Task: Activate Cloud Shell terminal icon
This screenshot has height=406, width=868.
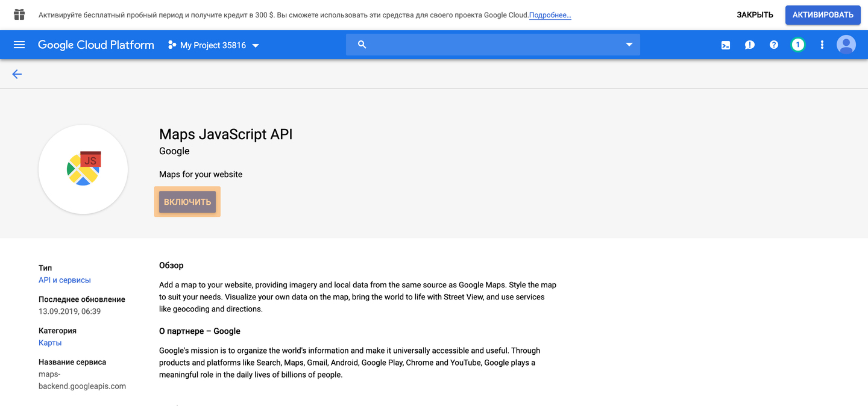Action: [x=726, y=45]
